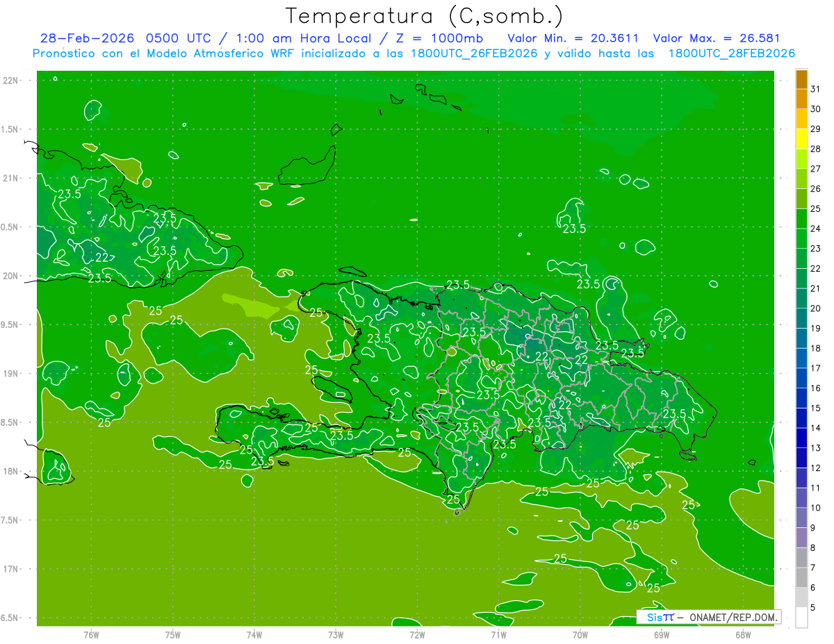Pick the orange swatch between 30 and 31
The height and width of the screenshot is (644, 834).
tap(801, 99)
